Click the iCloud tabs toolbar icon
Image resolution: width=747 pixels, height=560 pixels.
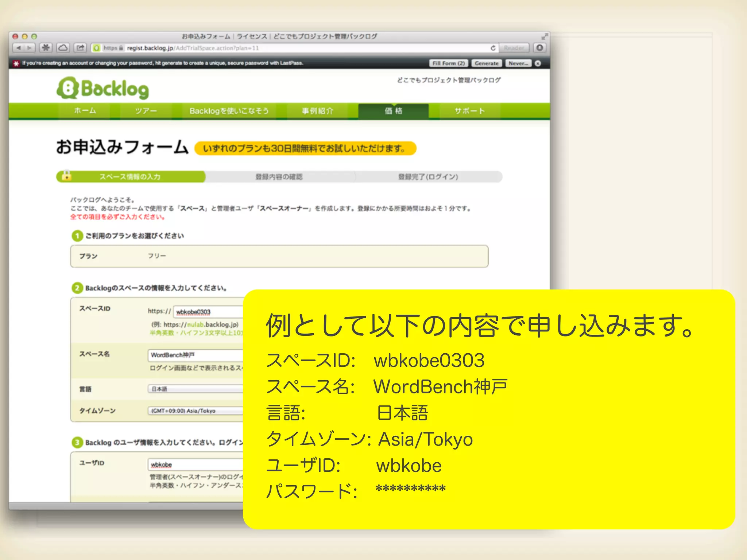(x=63, y=48)
